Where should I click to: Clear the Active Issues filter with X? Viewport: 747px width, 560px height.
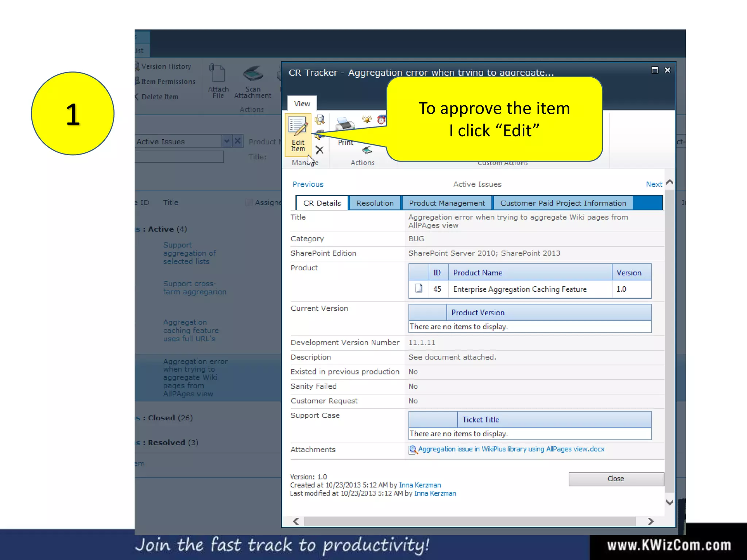point(238,141)
